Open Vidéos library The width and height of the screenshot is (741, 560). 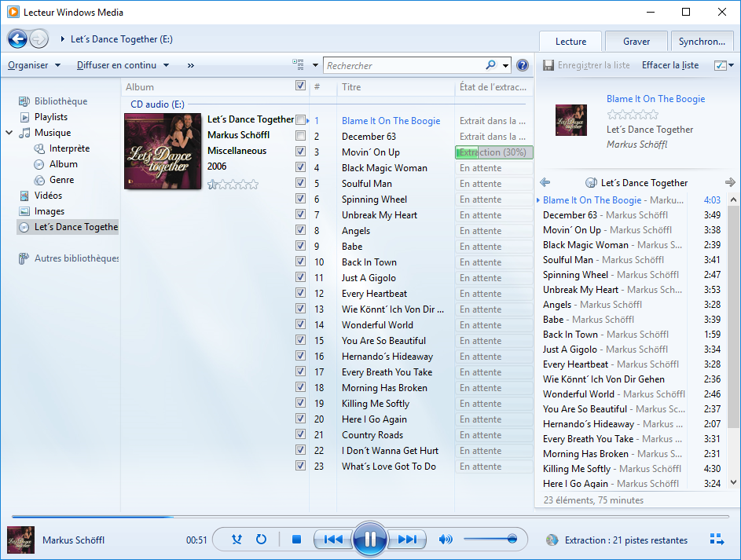(48, 195)
